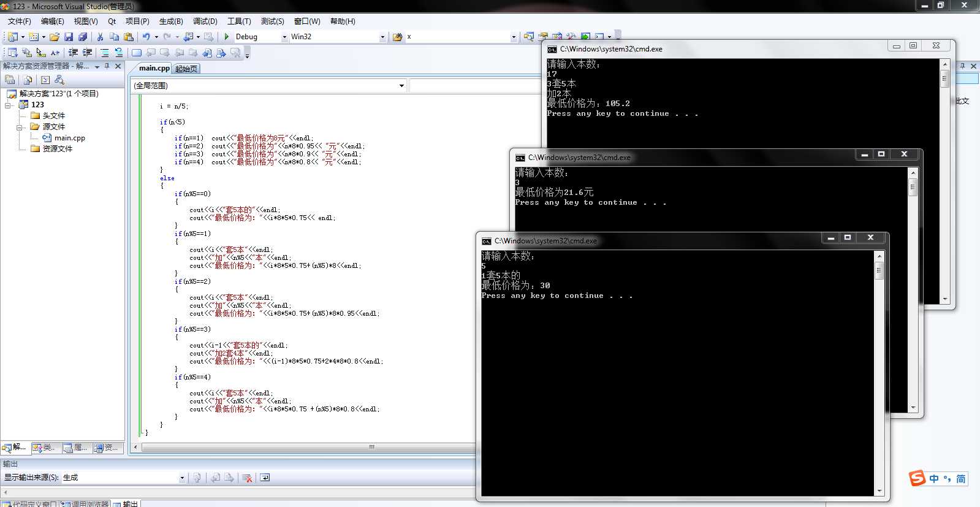Click the Display Word Completion icon

55,53
